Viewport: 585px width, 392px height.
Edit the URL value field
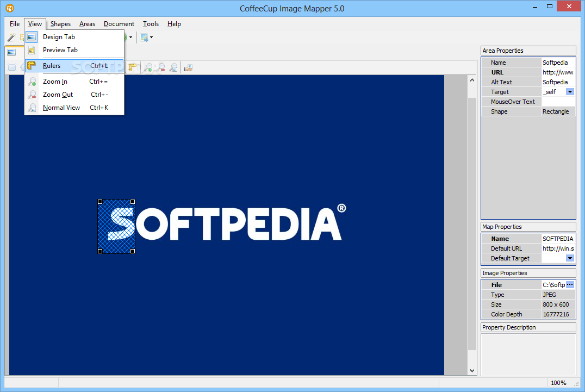tap(558, 72)
